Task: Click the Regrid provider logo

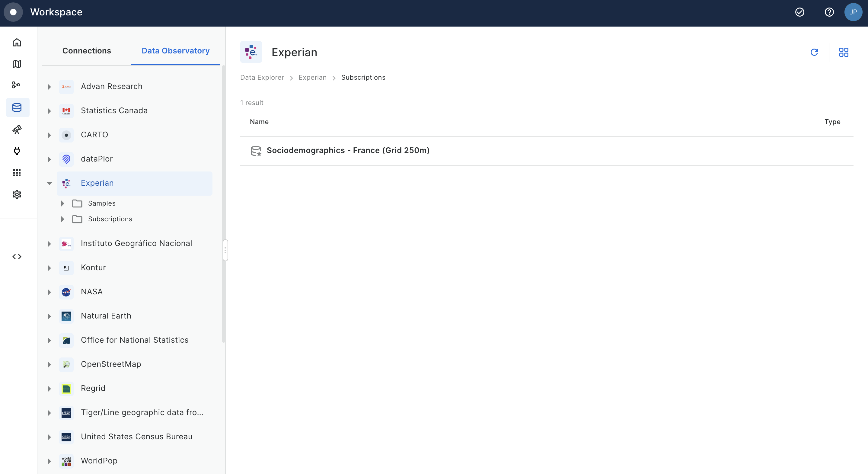Action: pyautogui.click(x=66, y=389)
